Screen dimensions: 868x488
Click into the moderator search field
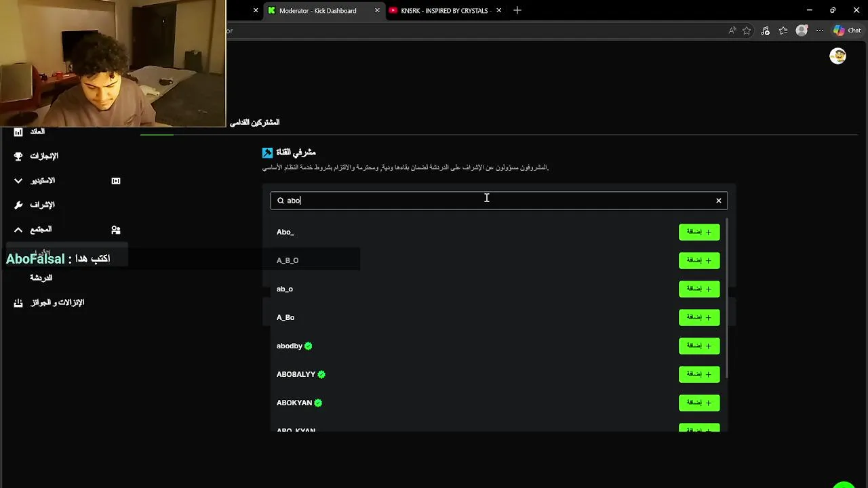tap(499, 201)
